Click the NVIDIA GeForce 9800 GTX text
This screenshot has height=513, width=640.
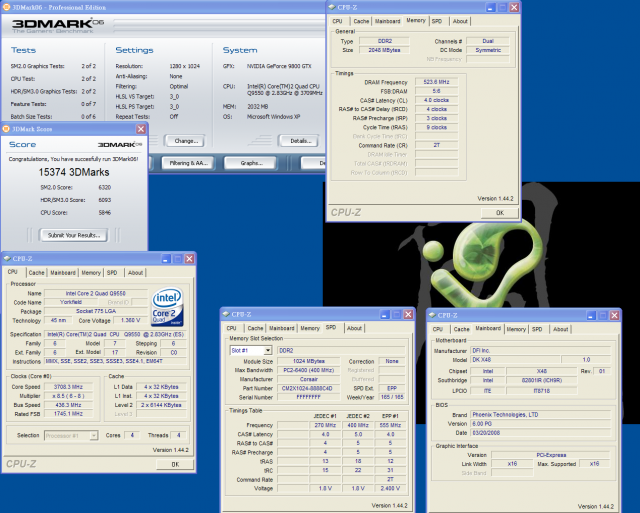(x=279, y=66)
